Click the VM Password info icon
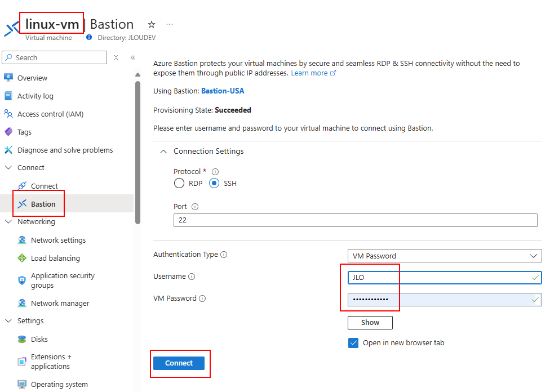 (x=202, y=299)
